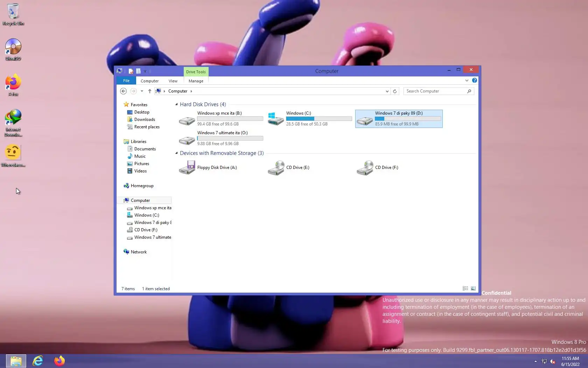Open Desktop in Favorites
This screenshot has height=368, width=588.
tap(142, 112)
